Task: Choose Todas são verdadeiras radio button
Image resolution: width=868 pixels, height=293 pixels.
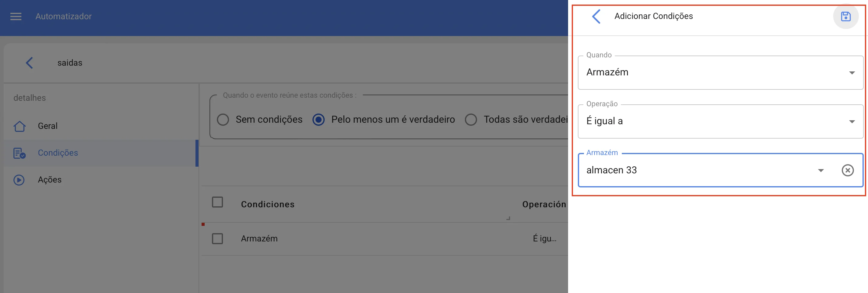Action: tap(471, 120)
